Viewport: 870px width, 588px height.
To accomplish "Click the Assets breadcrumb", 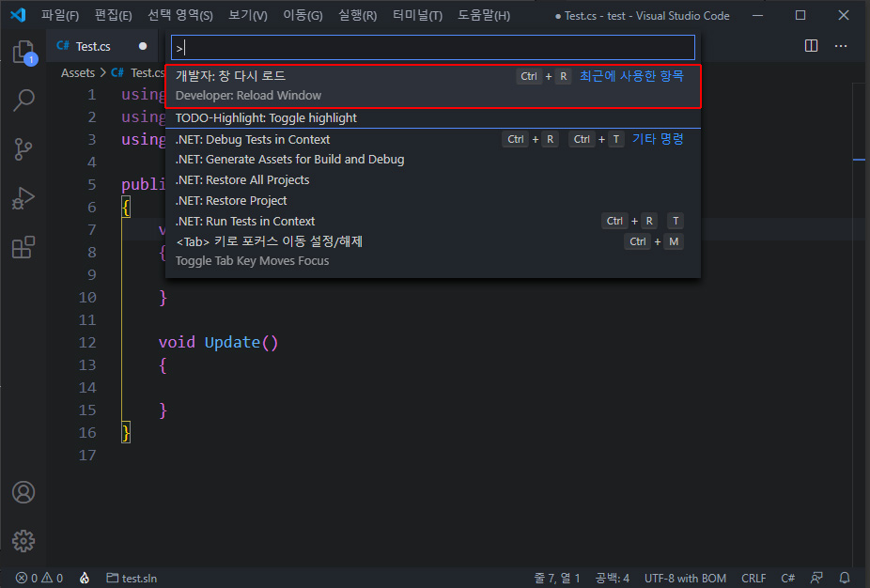I will (78, 72).
